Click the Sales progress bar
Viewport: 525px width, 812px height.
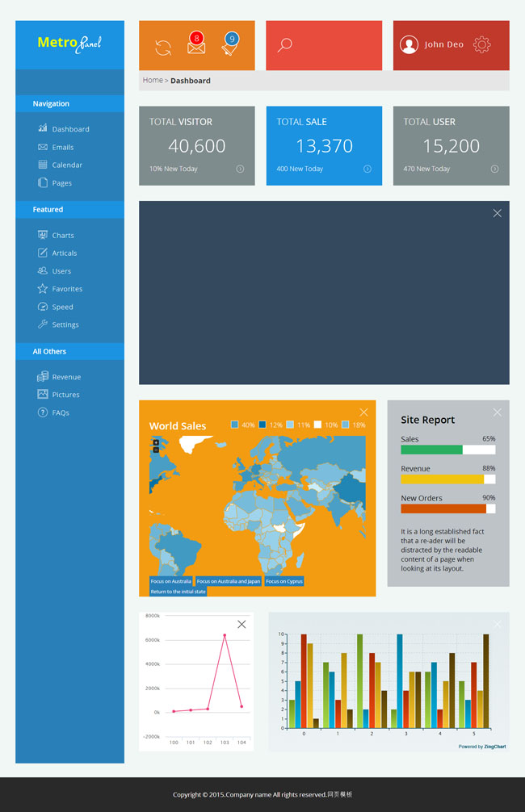[x=447, y=450]
